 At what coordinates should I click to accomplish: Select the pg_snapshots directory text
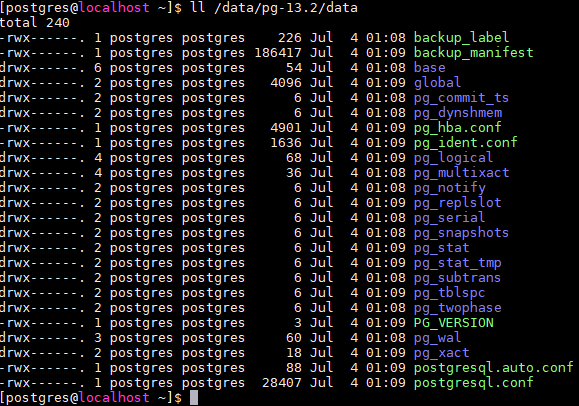(x=461, y=233)
